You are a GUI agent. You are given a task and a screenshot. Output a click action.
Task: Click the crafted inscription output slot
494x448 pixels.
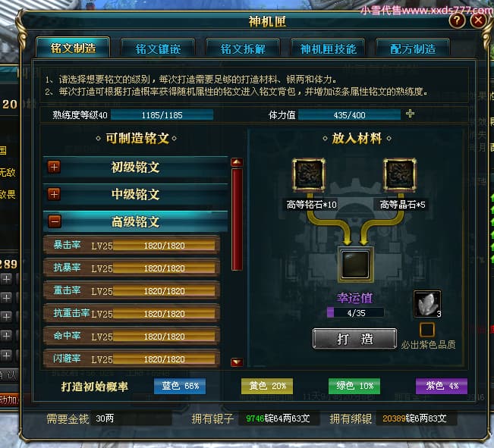click(355, 265)
